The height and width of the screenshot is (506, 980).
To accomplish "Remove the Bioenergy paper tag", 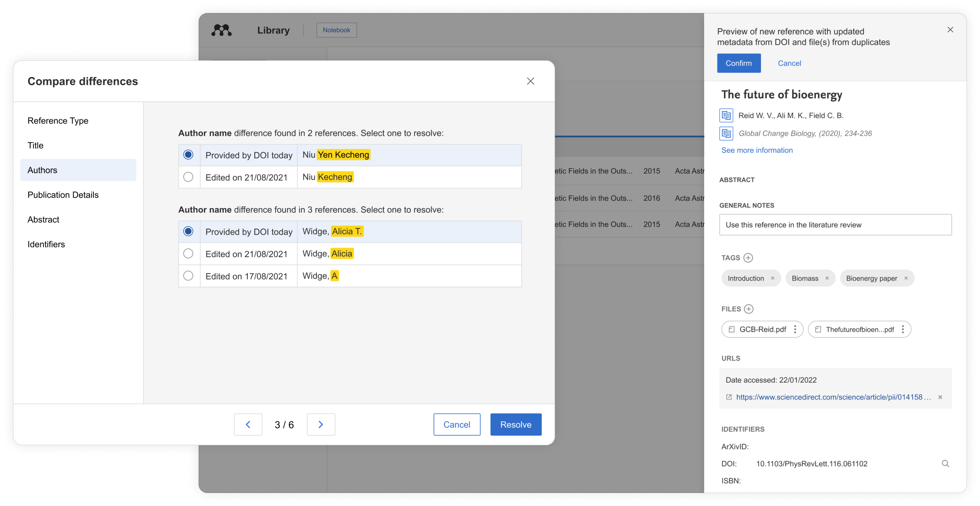I will 906,278.
